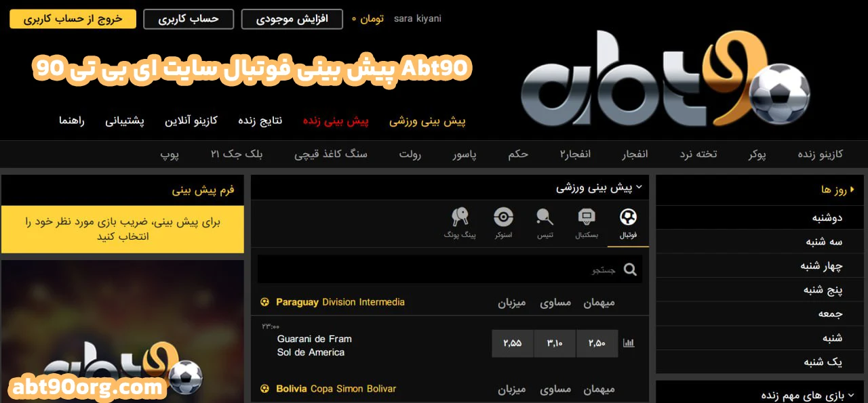Open the انفجار game link
This screenshot has width=868, height=403.
click(x=635, y=154)
